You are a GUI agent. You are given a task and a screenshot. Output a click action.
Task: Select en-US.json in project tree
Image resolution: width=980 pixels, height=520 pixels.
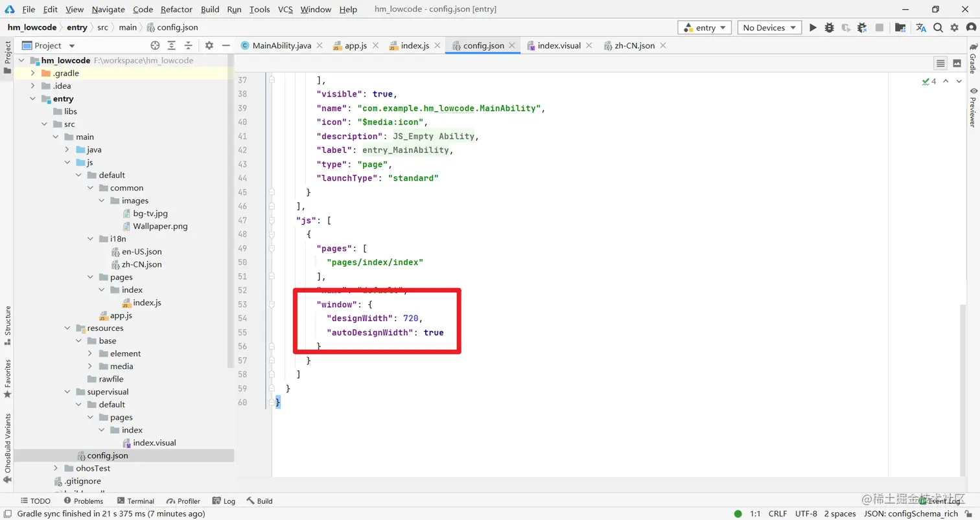[141, 251]
